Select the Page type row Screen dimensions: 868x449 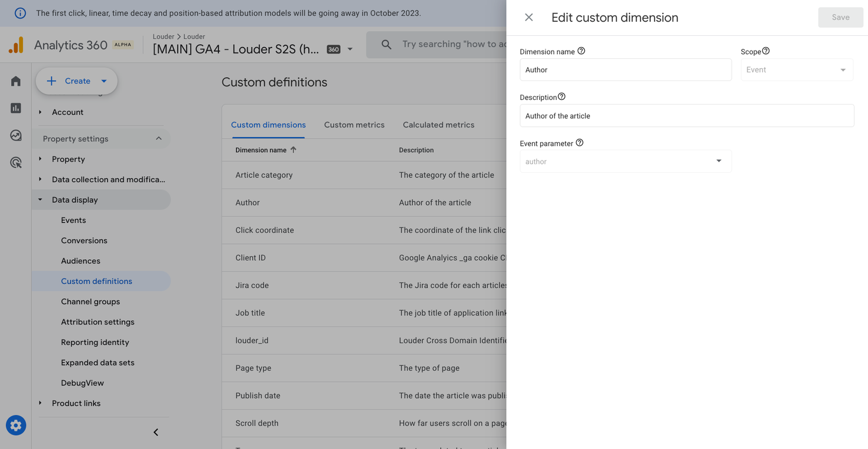pos(364,368)
